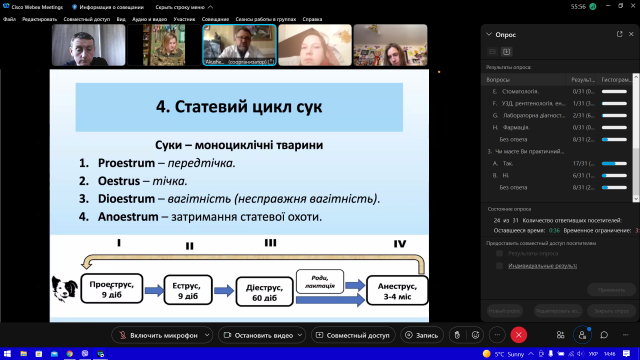Screen dimensions: 640x360
Task: Toggle microphone with Включить микрофон
Action: [x=158, y=335]
